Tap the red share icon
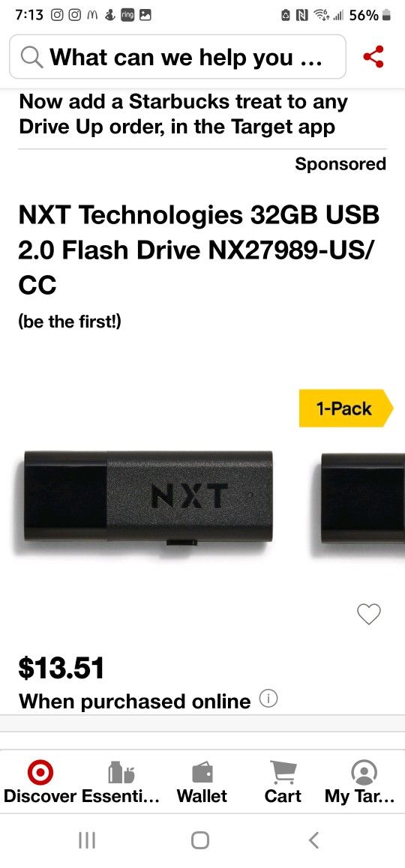405x868 pixels. pyautogui.click(x=373, y=56)
